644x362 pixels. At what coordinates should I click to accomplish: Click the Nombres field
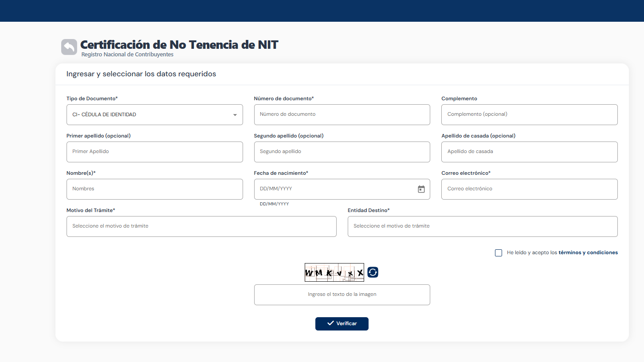[154, 189]
